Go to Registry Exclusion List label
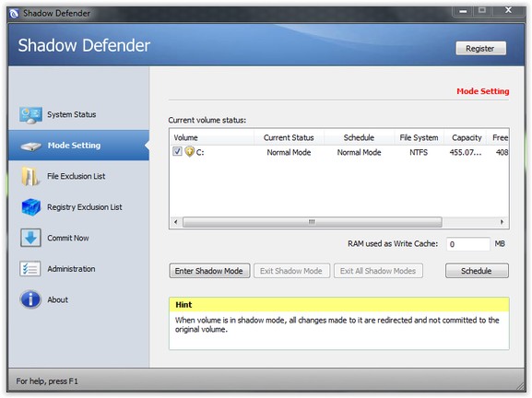Image resolution: width=532 pixels, height=398 pixels. coord(85,207)
